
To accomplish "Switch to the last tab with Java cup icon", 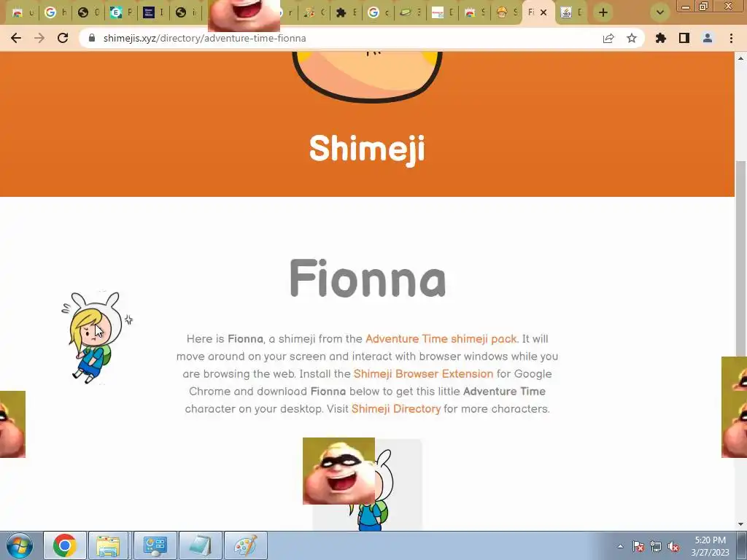I will (x=571, y=12).
